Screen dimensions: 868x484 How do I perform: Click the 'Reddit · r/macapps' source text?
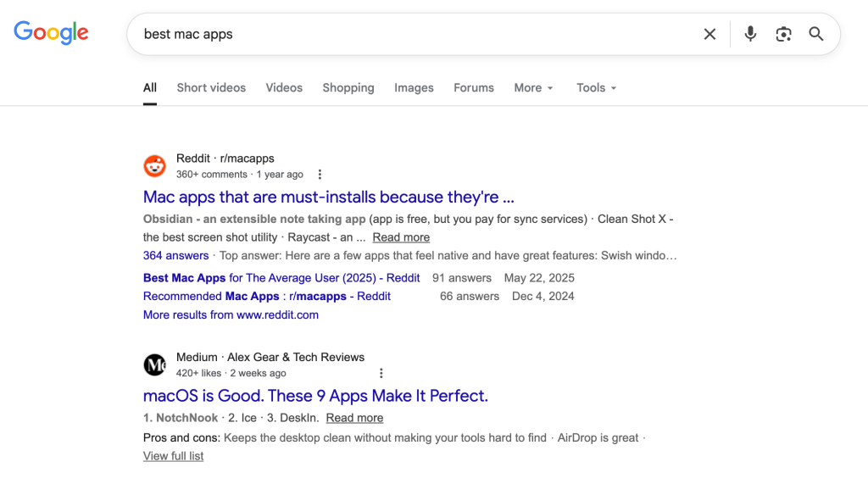[225, 159]
